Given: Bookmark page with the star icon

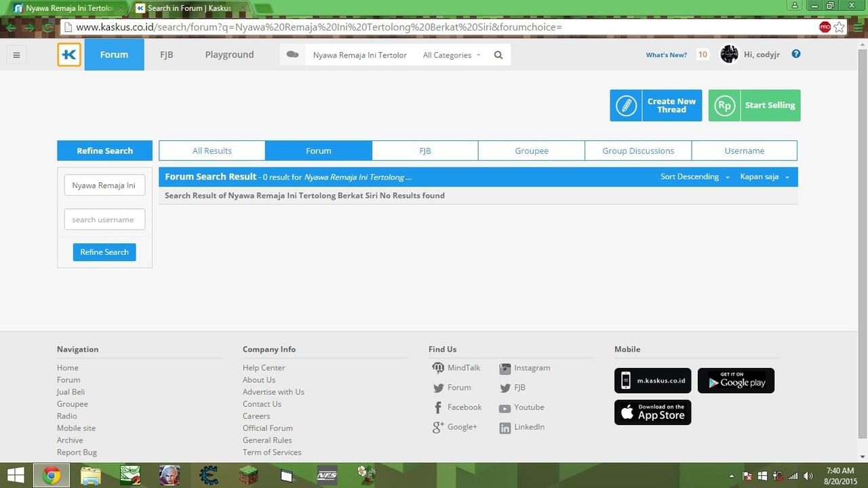Looking at the screenshot, I should [840, 27].
